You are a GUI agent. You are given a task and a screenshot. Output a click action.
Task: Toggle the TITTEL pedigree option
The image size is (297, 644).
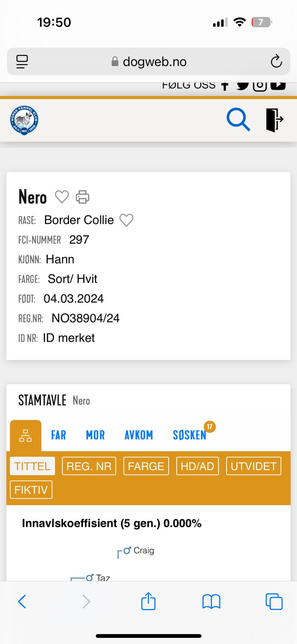click(x=32, y=466)
